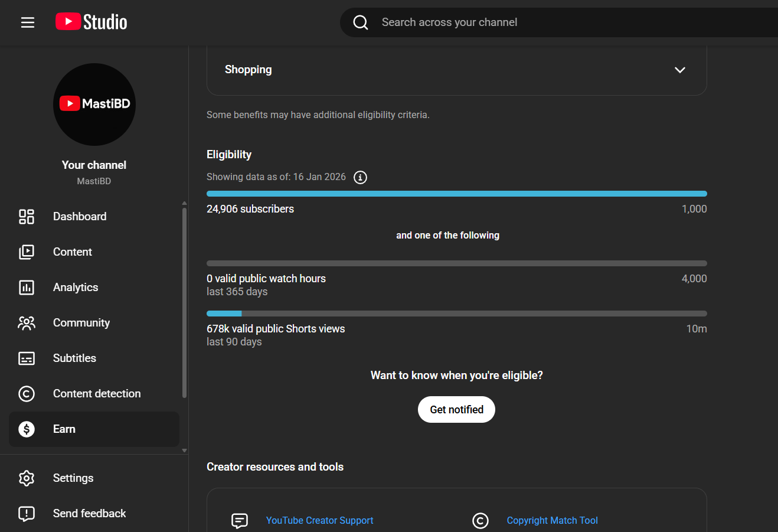Click the YouTube Studio logo
Viewport: 778px width, 532px height.
click(x=91, y=22)
